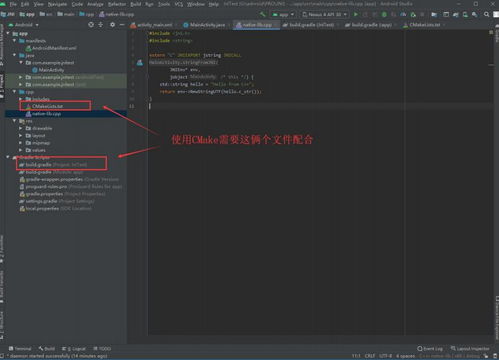The image size is (499, 360).
Task: Open the Layout Inspector
Action: click(470, 348)
